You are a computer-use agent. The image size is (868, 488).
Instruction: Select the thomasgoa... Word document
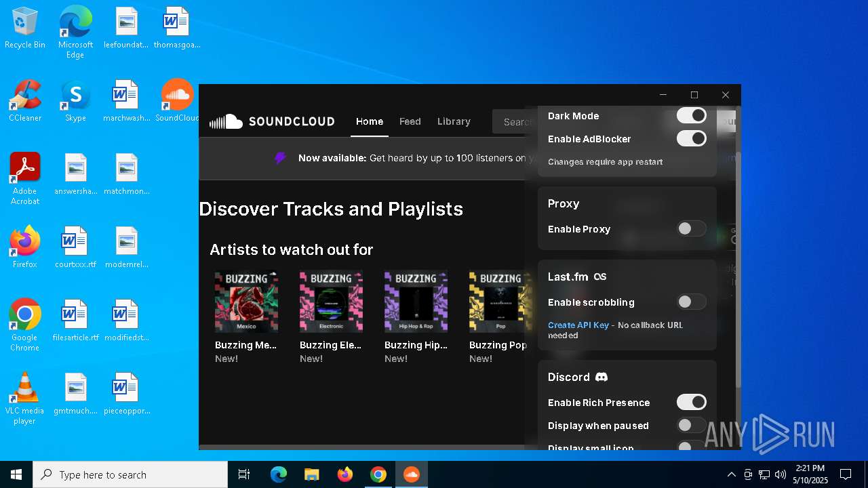tap(178, 28)
